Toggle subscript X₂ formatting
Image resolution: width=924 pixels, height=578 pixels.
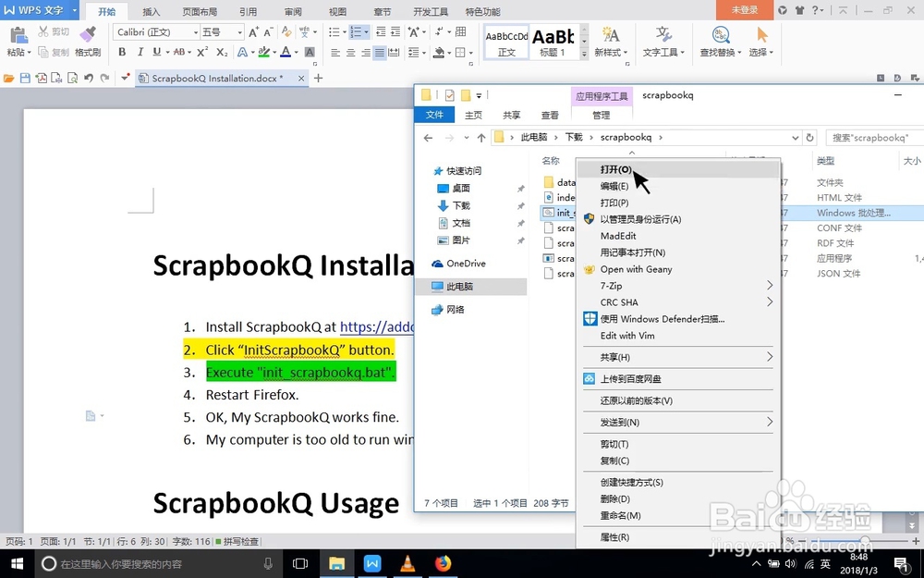tap(222, 52)
